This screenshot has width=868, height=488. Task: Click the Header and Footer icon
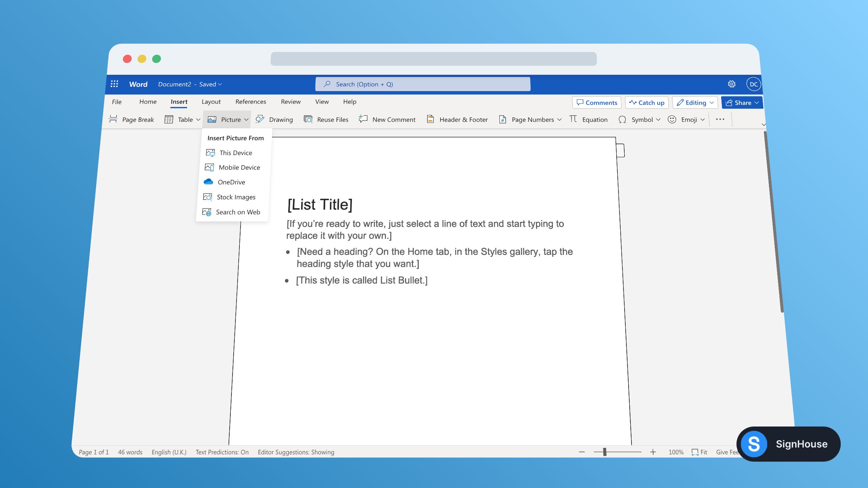pos(430,119)
